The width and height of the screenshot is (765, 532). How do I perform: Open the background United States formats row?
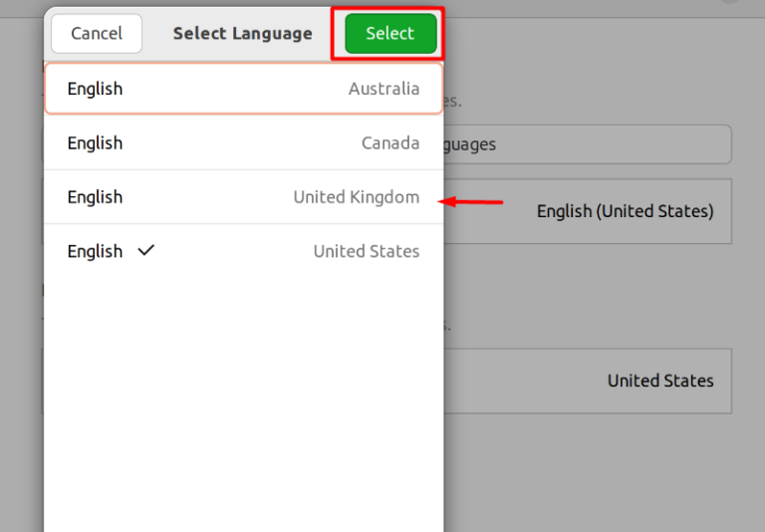click(x=588, y=381)
